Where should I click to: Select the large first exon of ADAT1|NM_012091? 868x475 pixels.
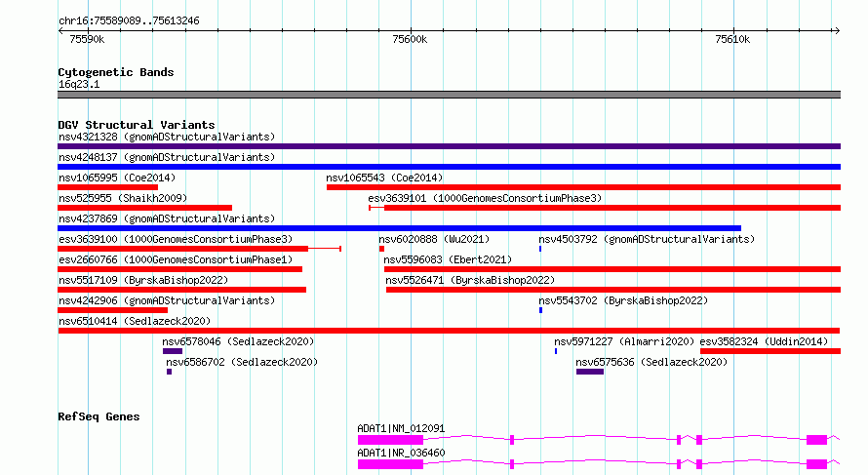390,440
